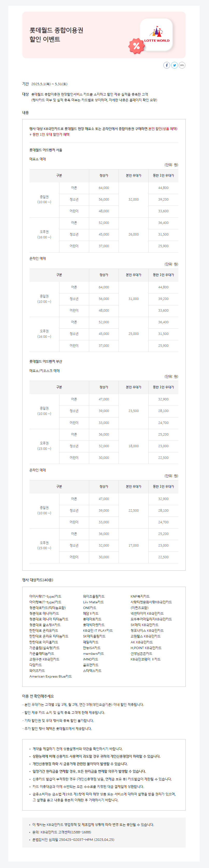The height and width of the screenshot is (868, 209).
Task: Select members카드 in card list
Action: coord(94,653)
